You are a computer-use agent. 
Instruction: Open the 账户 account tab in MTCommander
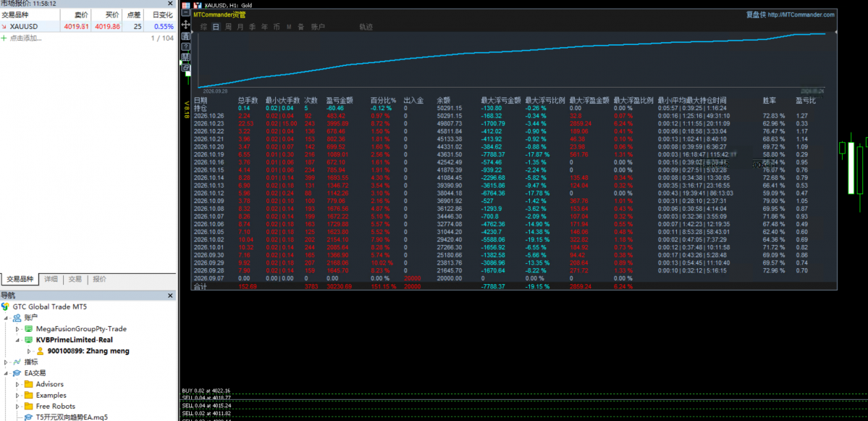(x=318, y=27)
